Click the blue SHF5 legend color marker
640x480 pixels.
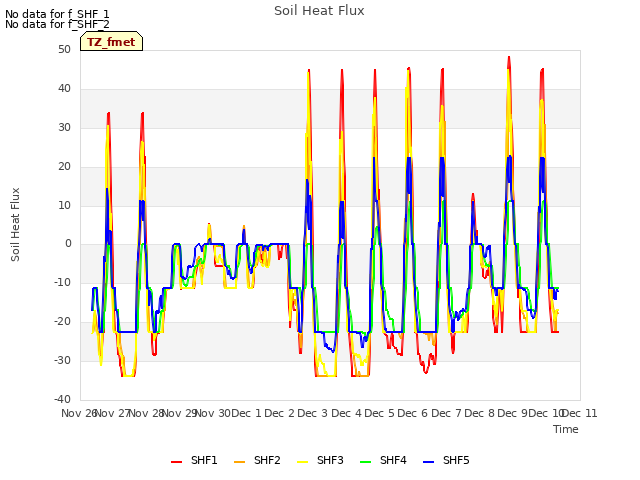428,462
